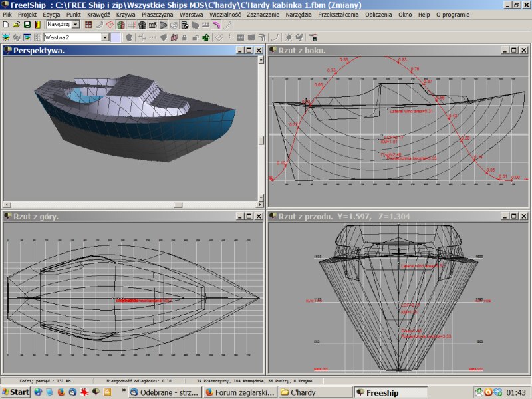Click the layer color swatch
The width and height of the screenshot is (532, 399).
[x=116, y=38]
